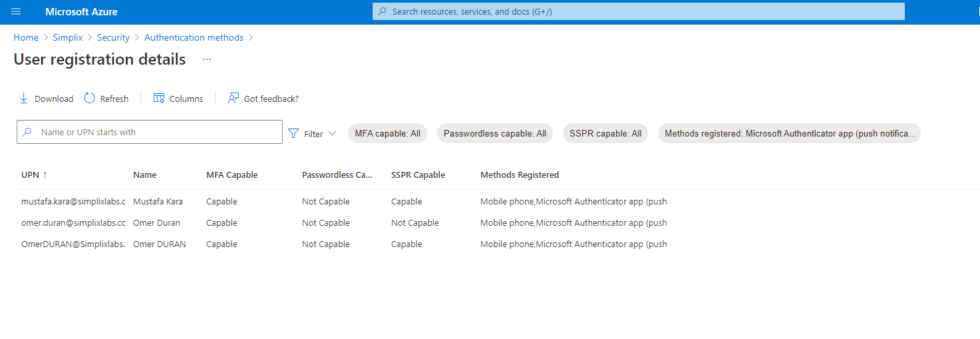Open the Methods registered filter pill
The image size is (980, 339).
coord(790,133)
